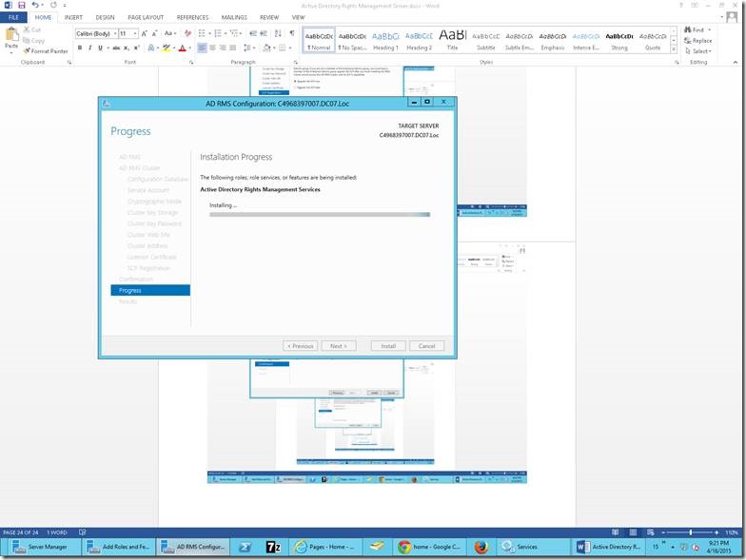Grow the font size
746x560 pixels.
coord(145,34)
